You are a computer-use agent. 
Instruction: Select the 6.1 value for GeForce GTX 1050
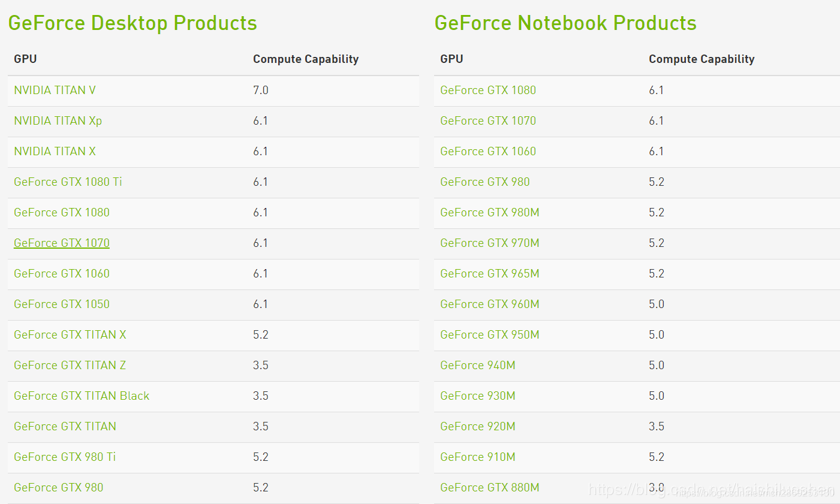point(260,304)
